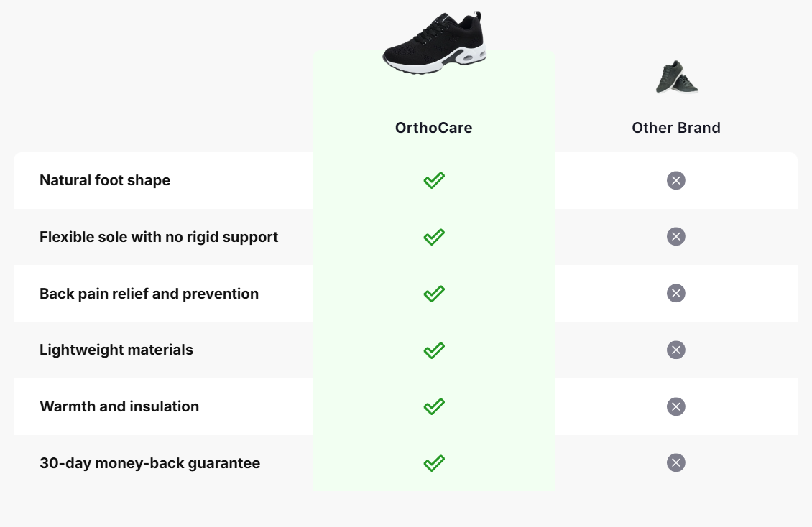Click the Other Brand shoes image
The height and width of the screenshot is (527, 812).
click(676, 77)
